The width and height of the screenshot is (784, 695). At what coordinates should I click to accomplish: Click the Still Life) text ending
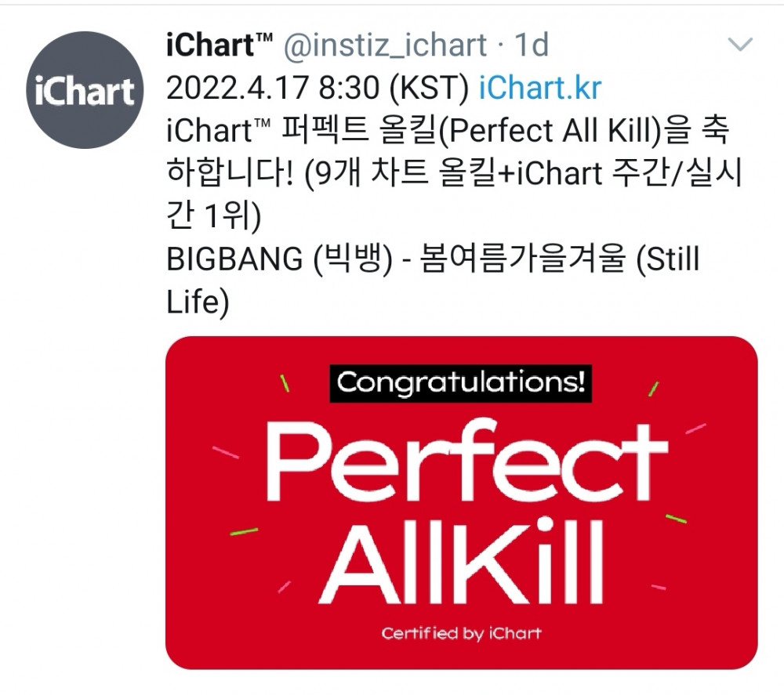point(198,302)
